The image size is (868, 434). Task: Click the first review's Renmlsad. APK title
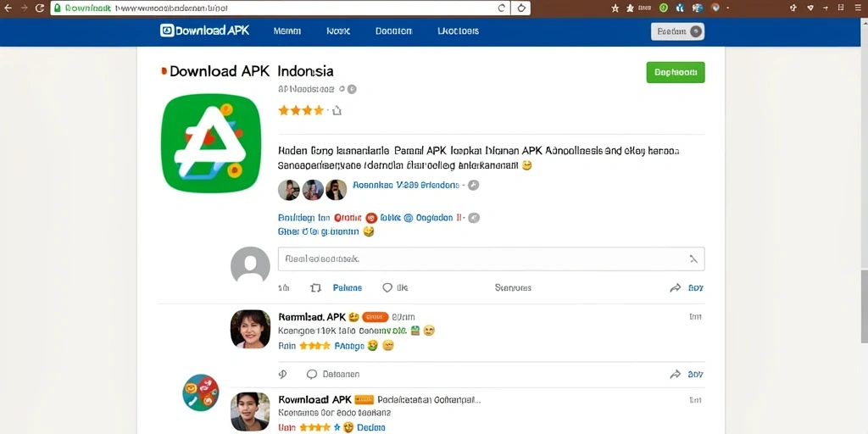tap(312, 317)
